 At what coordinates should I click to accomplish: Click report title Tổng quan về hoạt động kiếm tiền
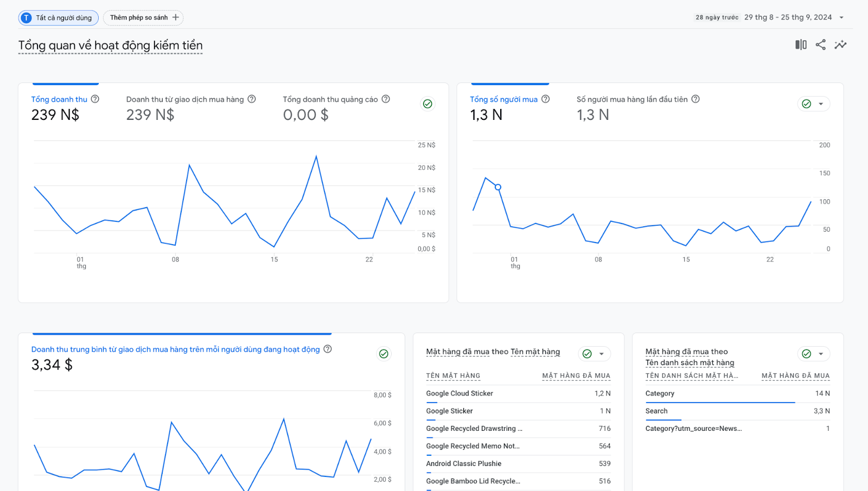pyautogui.click(x=111, y=46)
